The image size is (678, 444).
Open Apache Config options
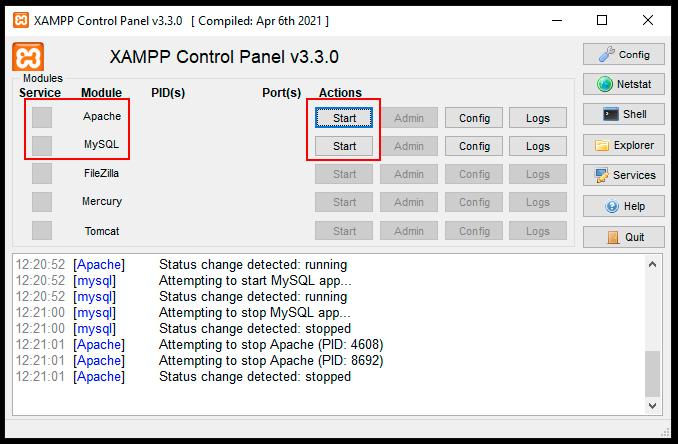[x=473, y=118]
